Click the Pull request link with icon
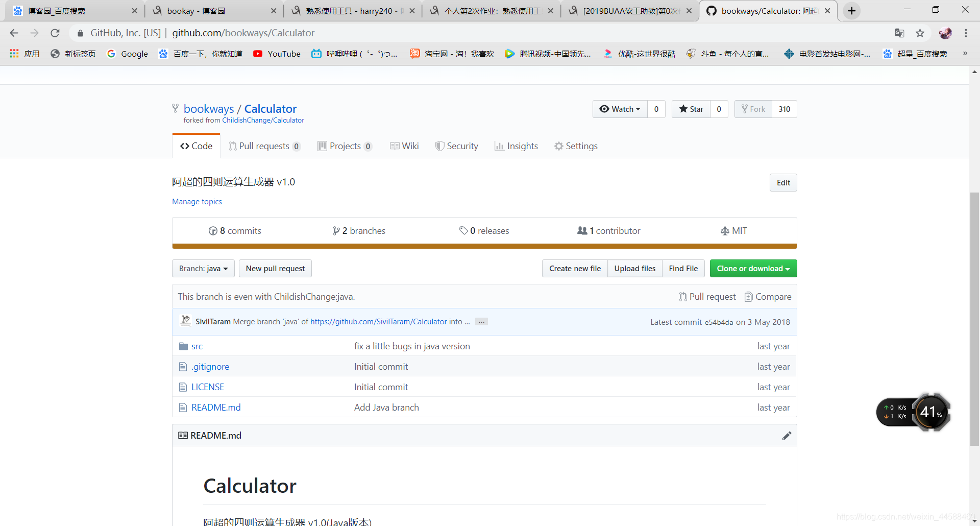Viewport: 980px width, 526px height. [x=707, y=297]
